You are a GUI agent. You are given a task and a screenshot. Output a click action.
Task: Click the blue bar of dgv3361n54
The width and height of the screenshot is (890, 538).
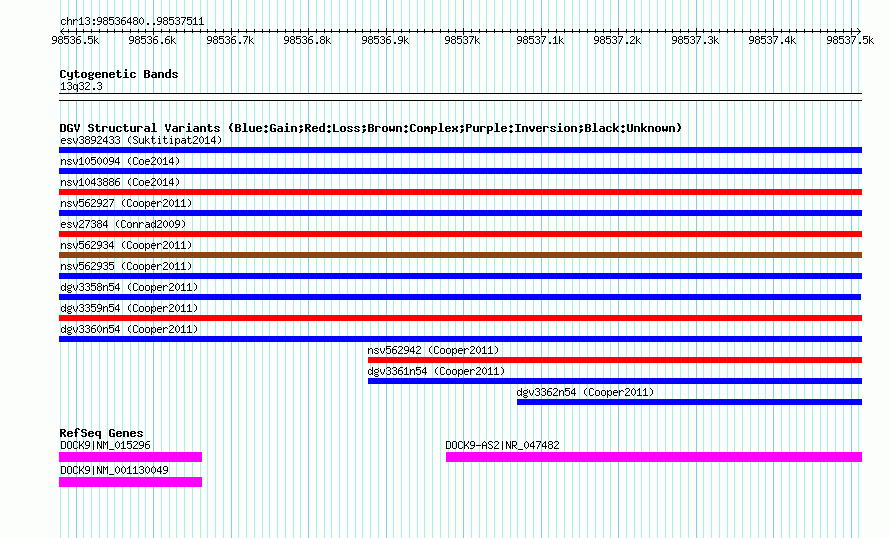[615, 381]
